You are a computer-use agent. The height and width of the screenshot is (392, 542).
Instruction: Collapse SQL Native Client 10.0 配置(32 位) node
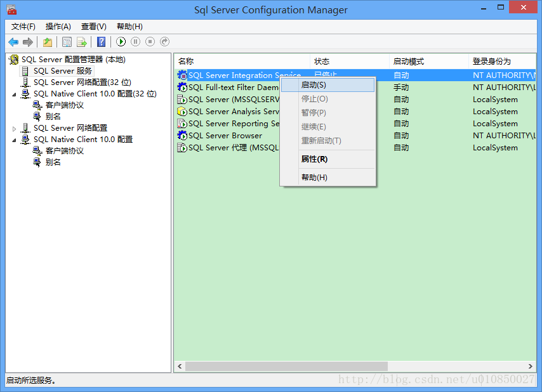(x=15, y=94)
